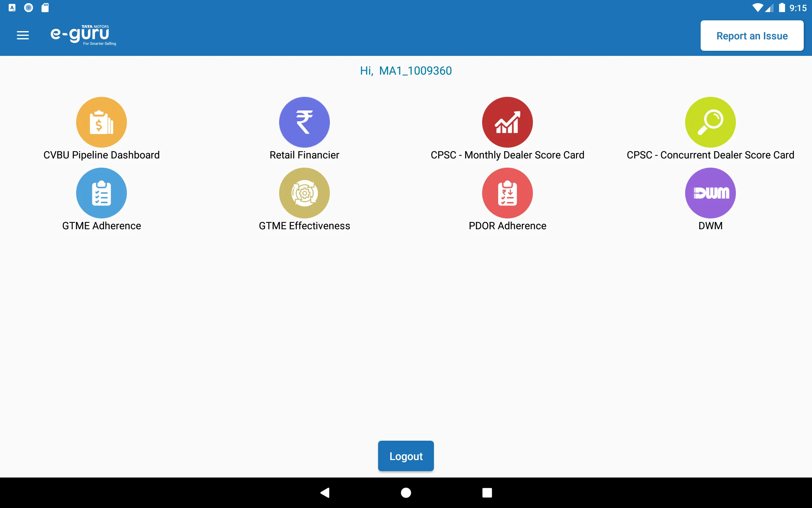Click the Report an Issue button
Viewport: 812px width, 508px height.
[752, 36]
